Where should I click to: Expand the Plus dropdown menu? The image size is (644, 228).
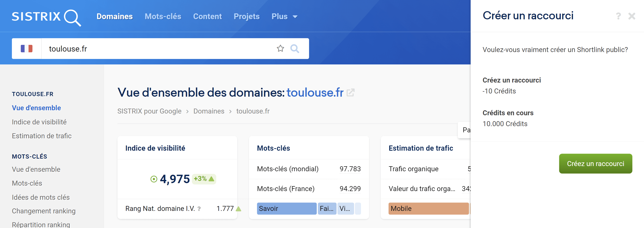tap(285, 17)
